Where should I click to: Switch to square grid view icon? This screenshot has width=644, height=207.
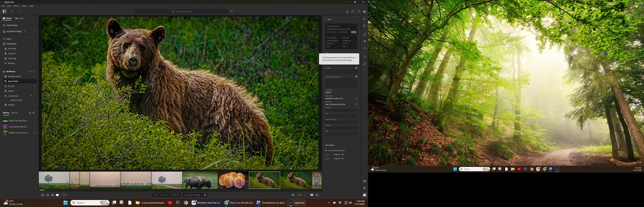click(47, 195)
